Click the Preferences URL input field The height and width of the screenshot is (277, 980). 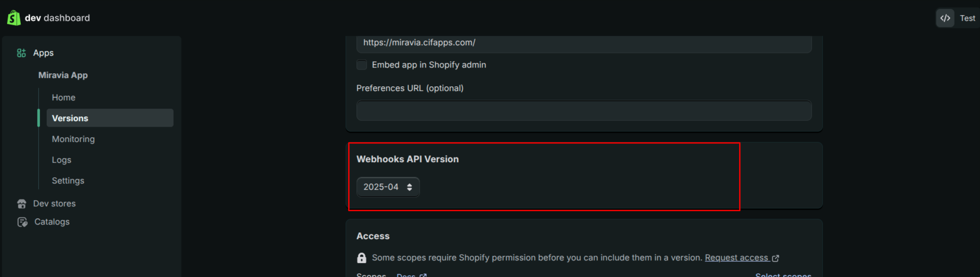[584, 111]
